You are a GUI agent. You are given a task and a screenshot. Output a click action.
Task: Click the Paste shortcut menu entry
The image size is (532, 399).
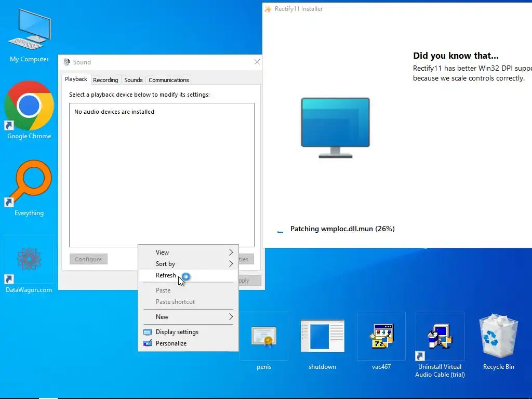tap(188, 302)
